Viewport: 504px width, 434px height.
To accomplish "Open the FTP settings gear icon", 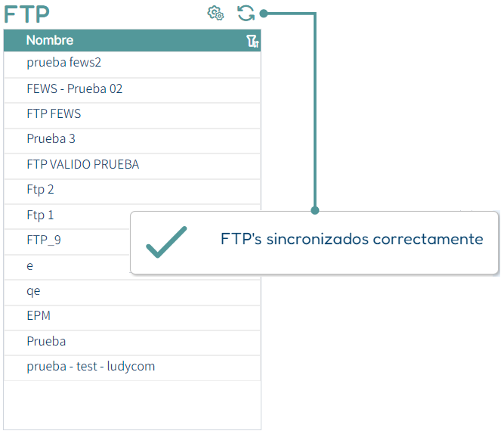I will pyautogui.click(x=215, y=13).
